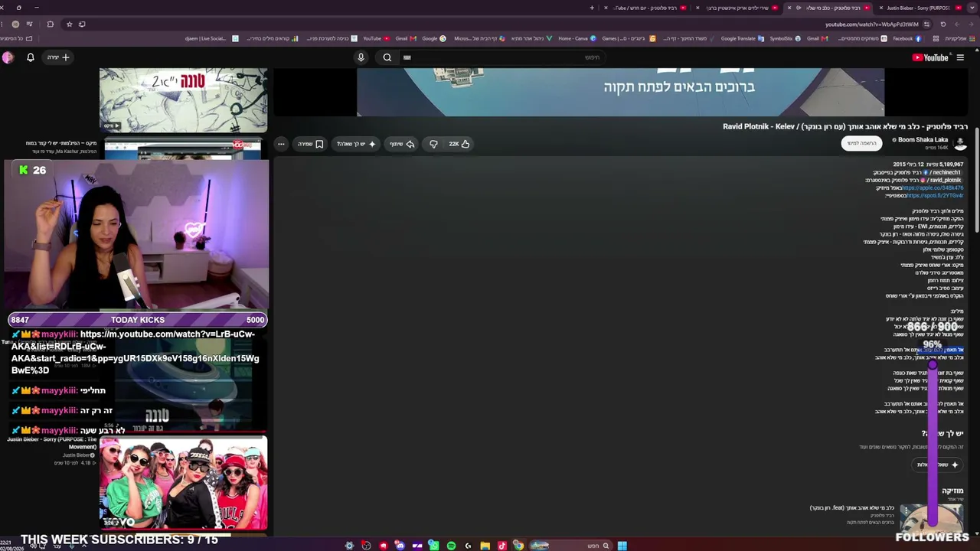Open the recommended video thumbnail at the top
The width and height of the screenshot is (980, 551).
click(x=184, y=100)
